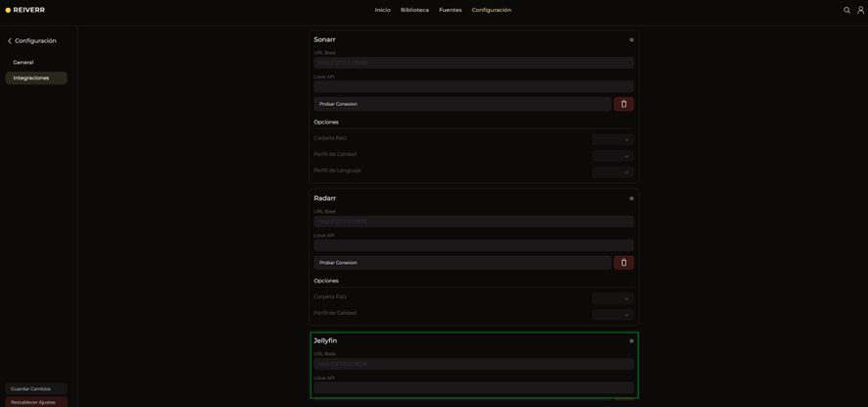The image size is (868, 407).
Task: Delete the Sonarr integration with trash icon
Action: 623,104
